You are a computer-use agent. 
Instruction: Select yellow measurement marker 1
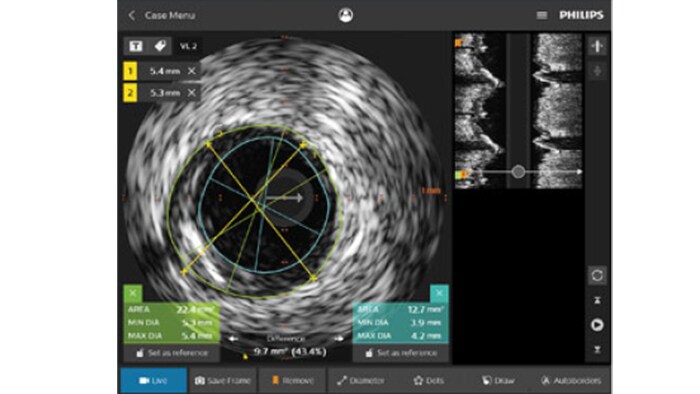(x=130, y=71)
